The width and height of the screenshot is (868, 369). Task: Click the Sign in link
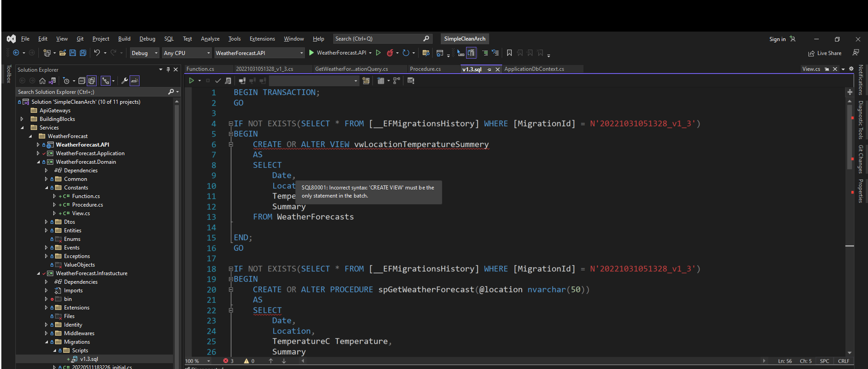[x=777, y=39]
